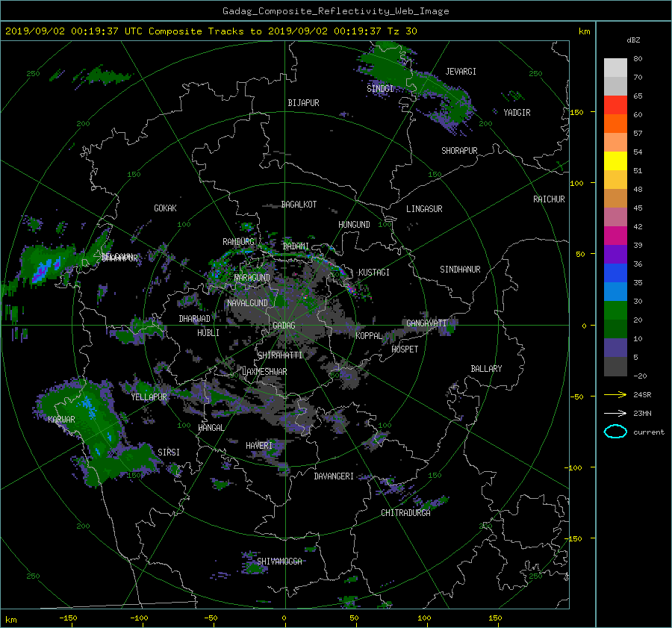The image size is (672, 628).
Task: Click the 150 y-axis tick label
Action: tap(576, 112)
